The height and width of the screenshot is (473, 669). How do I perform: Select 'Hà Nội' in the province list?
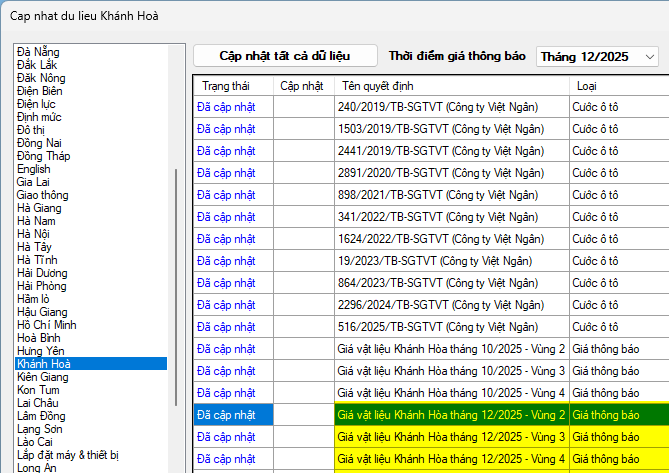point(36,234)
